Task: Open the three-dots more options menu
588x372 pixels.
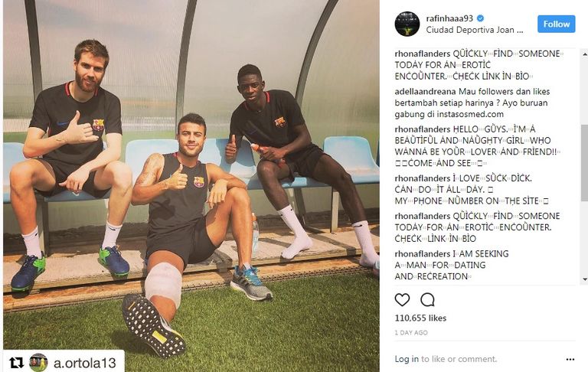Action: [x=570, y=359]
